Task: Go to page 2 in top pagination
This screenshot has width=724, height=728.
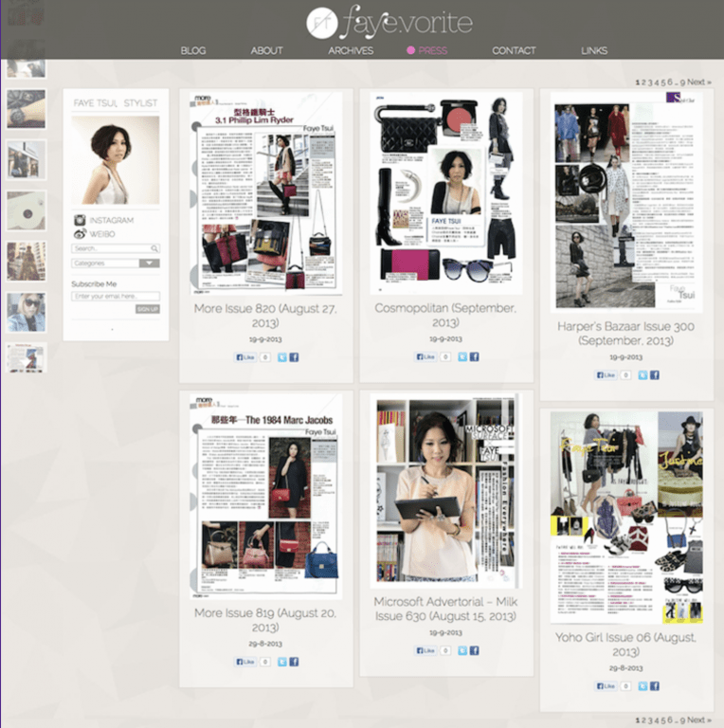Action: click(x=643, y=82)
